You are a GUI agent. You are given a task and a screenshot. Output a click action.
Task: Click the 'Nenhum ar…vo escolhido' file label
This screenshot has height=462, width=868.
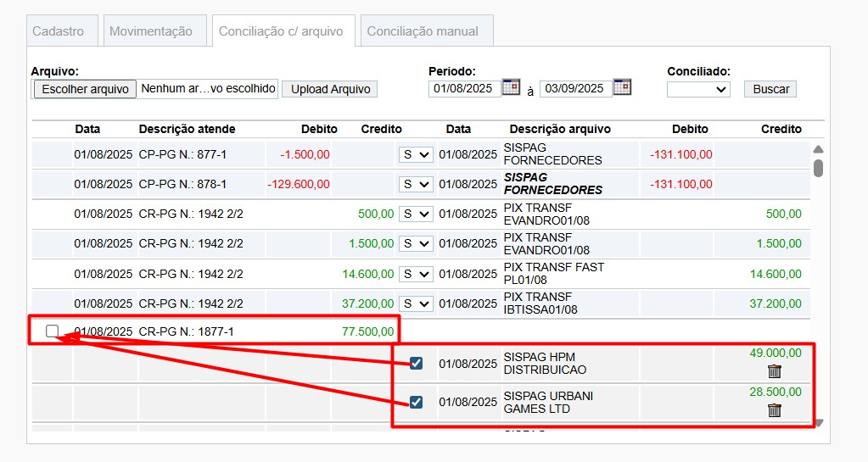coord(208,88)
